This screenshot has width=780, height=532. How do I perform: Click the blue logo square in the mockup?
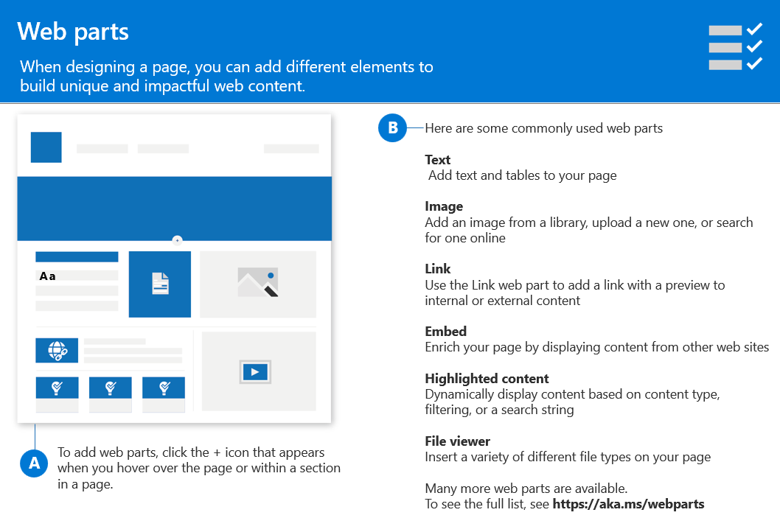46,147
